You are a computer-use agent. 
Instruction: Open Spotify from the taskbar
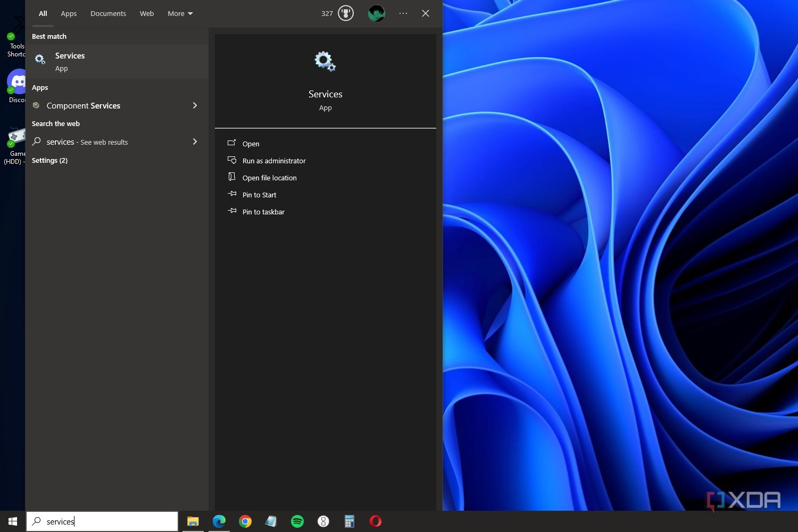pos(297,521)
